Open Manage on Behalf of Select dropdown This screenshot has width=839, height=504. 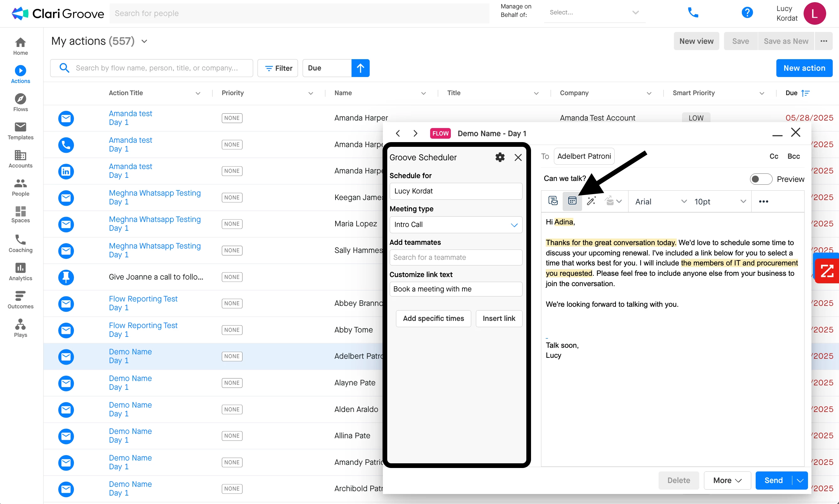[x=594, y=13]
